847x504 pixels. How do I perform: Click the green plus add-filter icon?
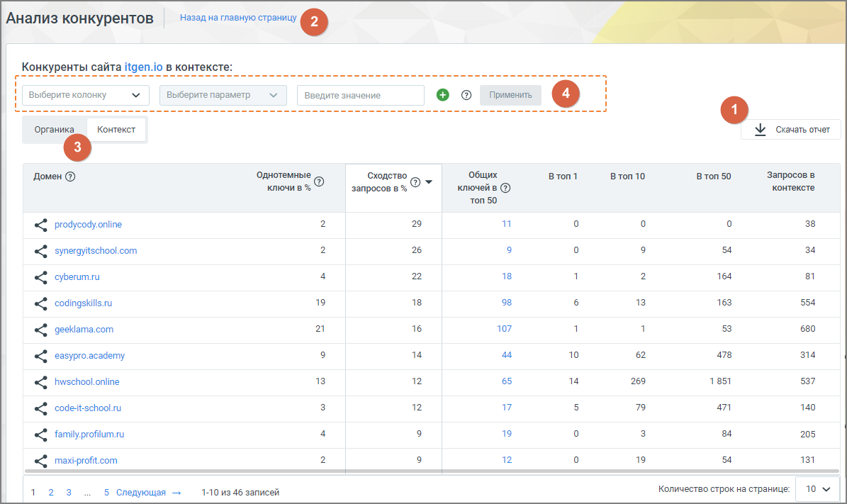[x=442, y=95]
